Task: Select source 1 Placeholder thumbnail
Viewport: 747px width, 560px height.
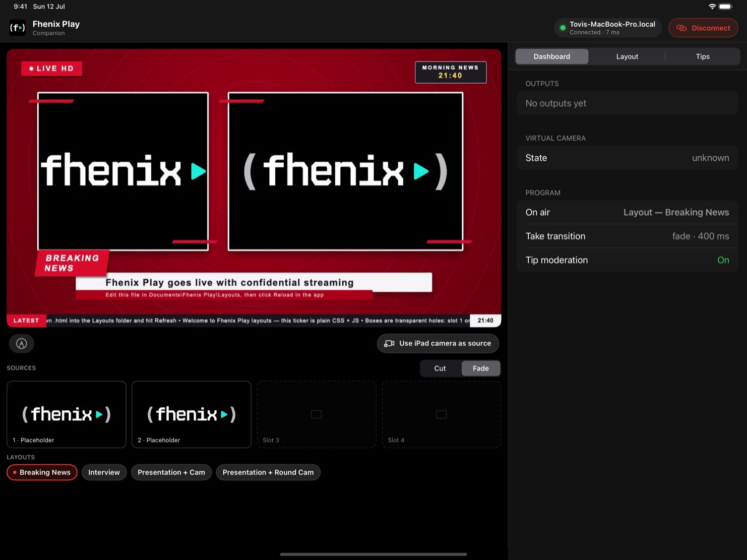Action: (x=67, y=414)
